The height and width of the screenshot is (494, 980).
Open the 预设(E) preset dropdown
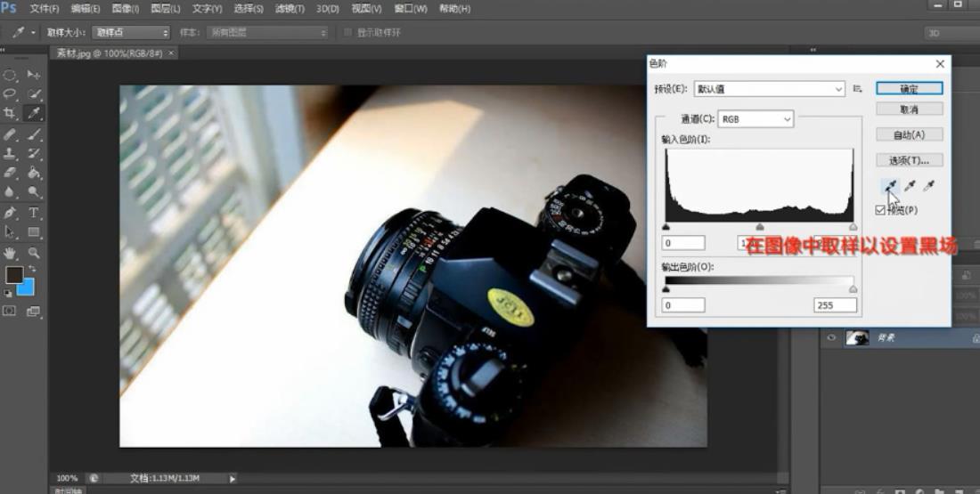[770, 89]
